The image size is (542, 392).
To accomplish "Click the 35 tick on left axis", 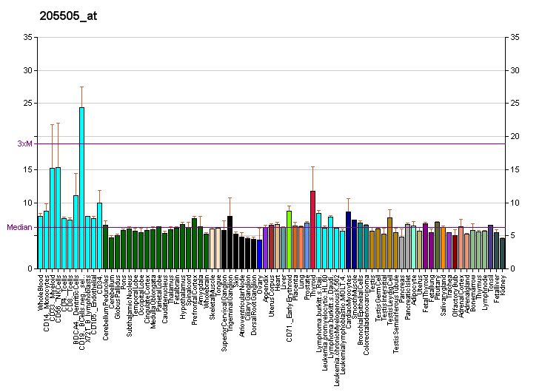I will point(27,37).
